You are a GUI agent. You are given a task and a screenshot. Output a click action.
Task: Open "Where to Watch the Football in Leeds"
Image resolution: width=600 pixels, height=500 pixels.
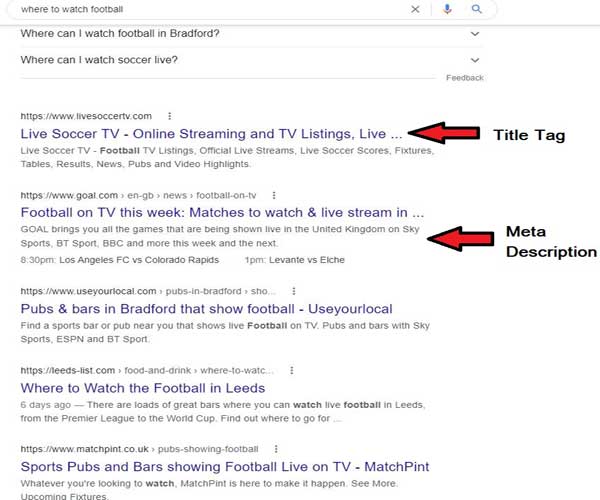coord(143,388)
